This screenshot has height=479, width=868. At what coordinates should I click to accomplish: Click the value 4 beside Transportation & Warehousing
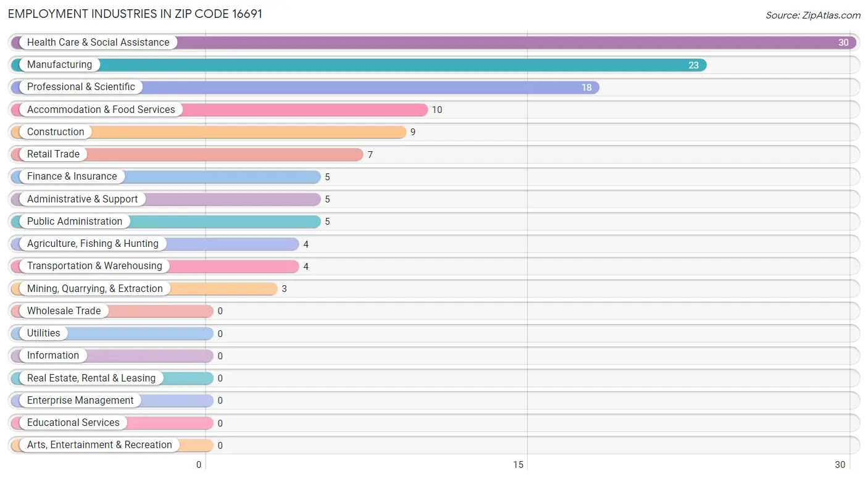click(x=306, y=267)
